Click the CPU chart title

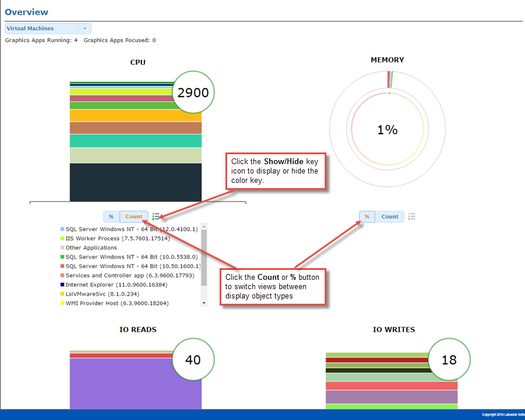138,63
